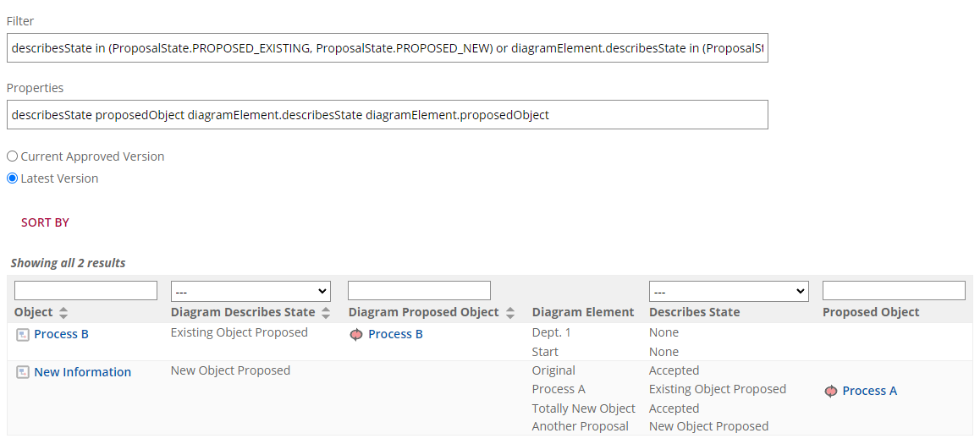Open Describes State filter dropdown
Viewport: 980px width, 444px height.
point(729,291)
